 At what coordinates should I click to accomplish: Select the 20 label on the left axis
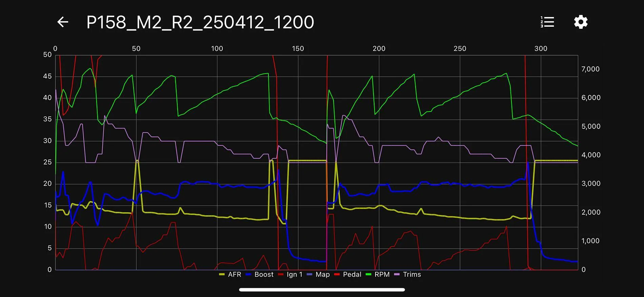47,183
